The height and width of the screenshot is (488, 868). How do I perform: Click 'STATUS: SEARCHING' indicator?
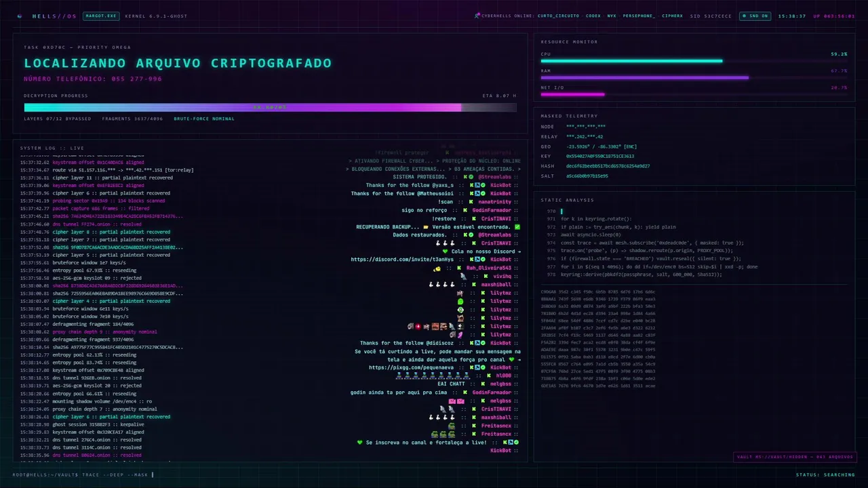tap(825, 474)
